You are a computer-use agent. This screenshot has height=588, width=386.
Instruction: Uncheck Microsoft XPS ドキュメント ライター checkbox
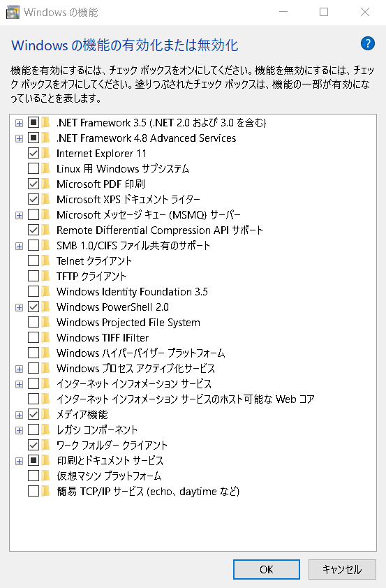34,199
